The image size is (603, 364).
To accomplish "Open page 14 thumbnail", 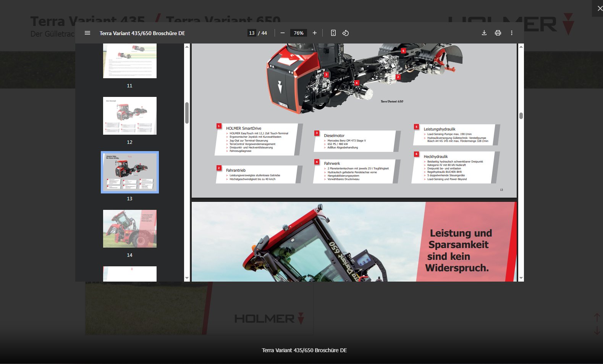I will click(x=130, y=229).
